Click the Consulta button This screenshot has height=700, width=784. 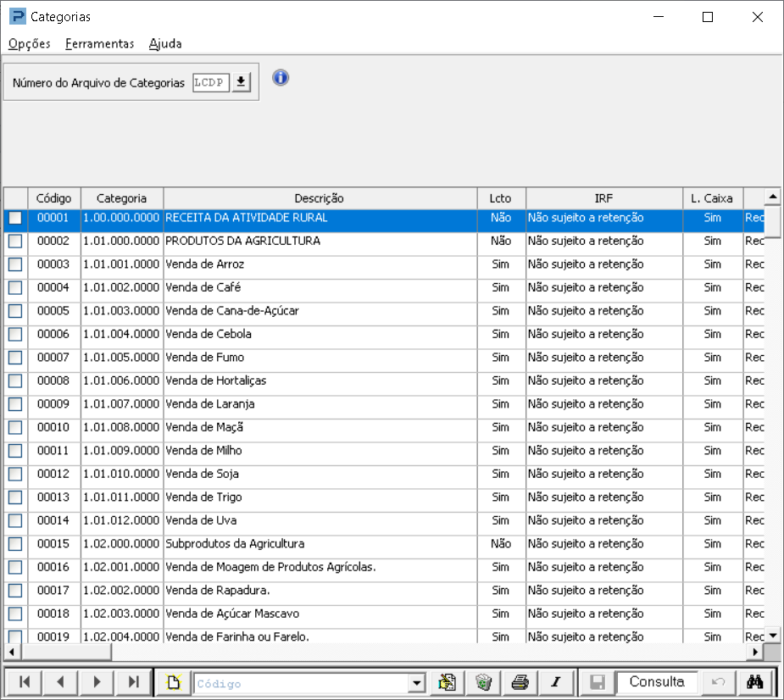pos(657,682)
